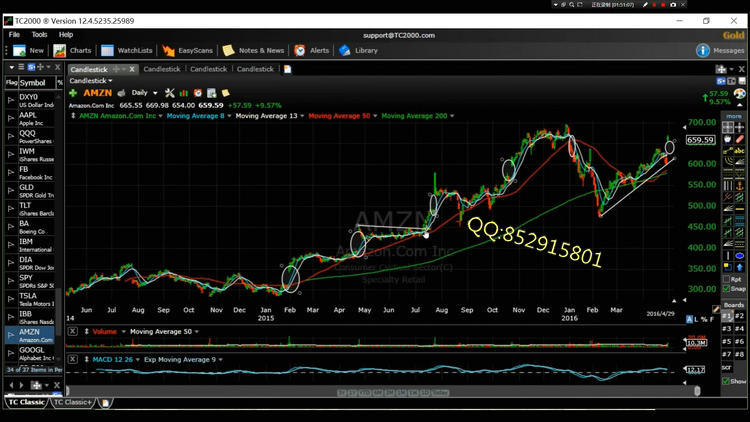The width and height of the screenshot is (750, 422).
Task: Open the EasyScans tool
Action: pyautogui.click(x=187, y=50)
